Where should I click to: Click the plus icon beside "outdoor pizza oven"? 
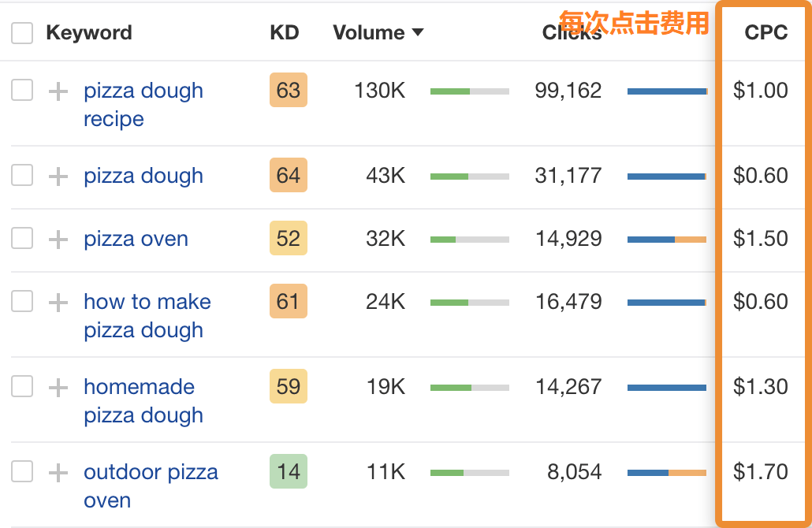click(x=57, y=471)
